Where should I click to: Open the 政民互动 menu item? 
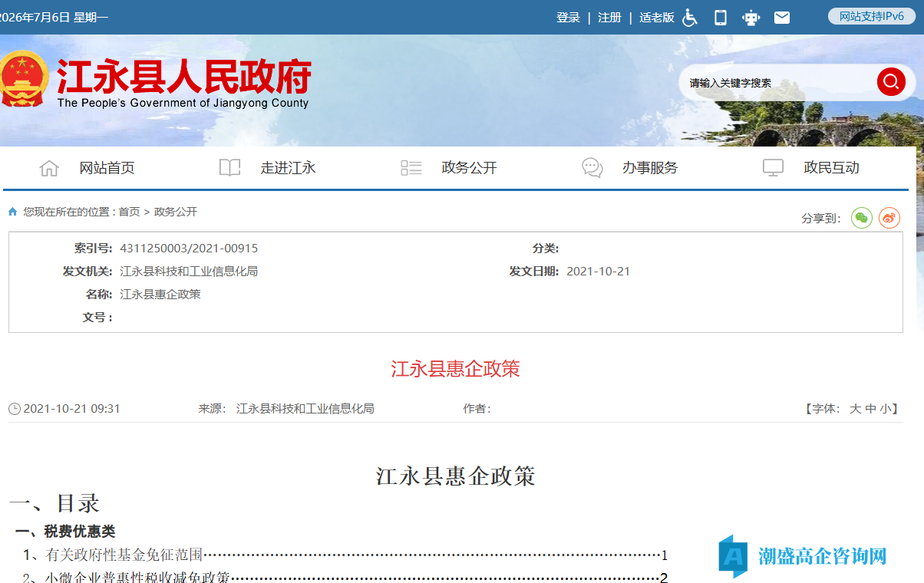click(x=832, y=168)
